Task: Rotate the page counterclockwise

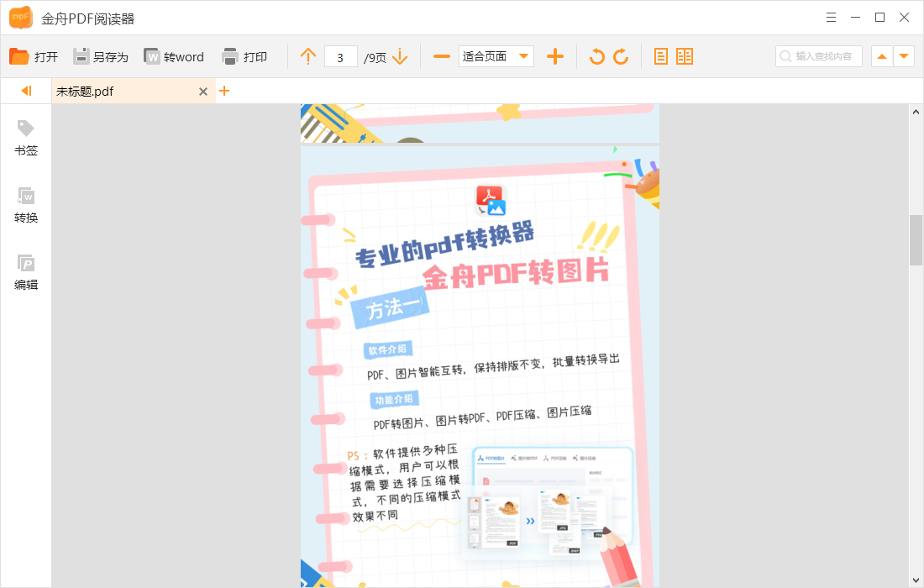Action: [x=597, y=56]
